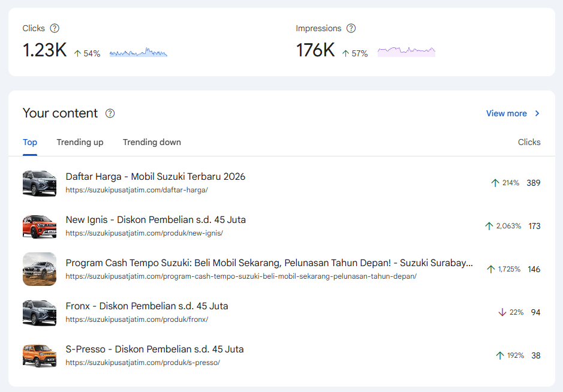Click the Impressions sparkline chart

[x=406, y=52]
